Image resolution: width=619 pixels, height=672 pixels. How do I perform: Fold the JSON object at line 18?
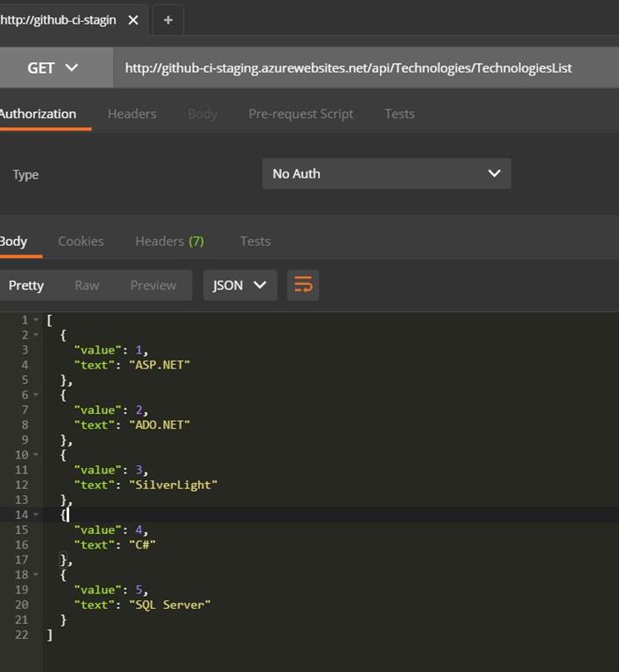pos(36,575)
